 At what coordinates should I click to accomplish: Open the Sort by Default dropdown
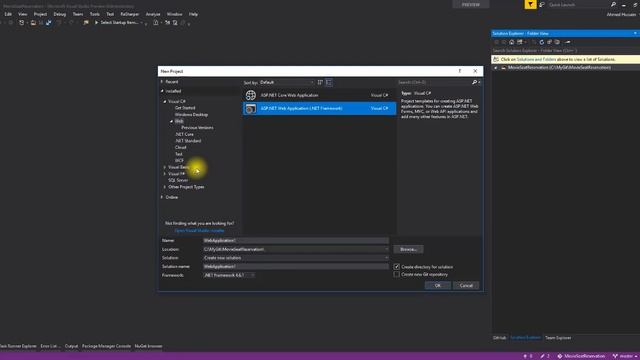pos(287,82)
